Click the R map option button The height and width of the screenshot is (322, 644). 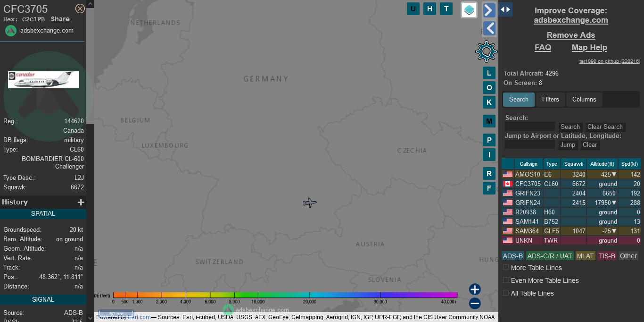click(x=489, y=174)
